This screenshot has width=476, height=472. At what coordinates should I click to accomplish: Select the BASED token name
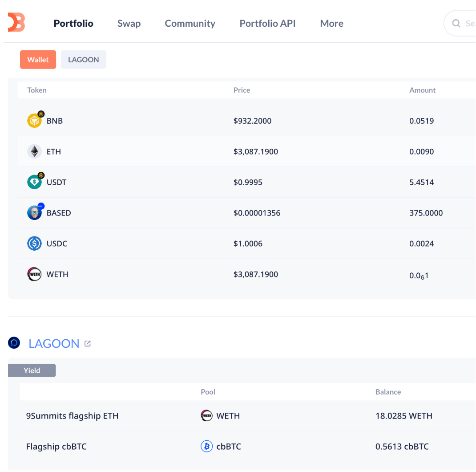click(x=59, y=213)
